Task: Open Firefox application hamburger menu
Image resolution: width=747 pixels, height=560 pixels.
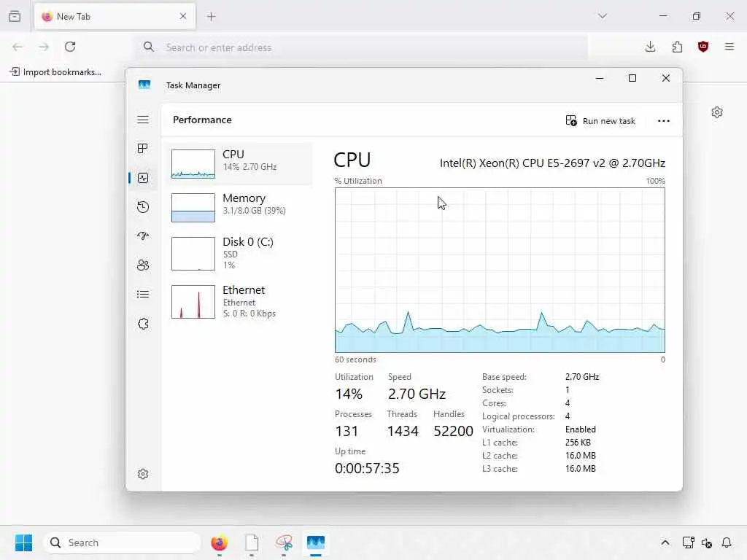Action: point(729,47)
